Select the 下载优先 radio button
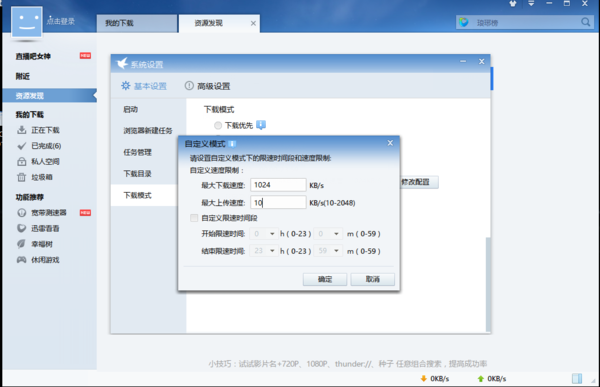This screenshot has width=600, height=387. click(x=218, y=126)
